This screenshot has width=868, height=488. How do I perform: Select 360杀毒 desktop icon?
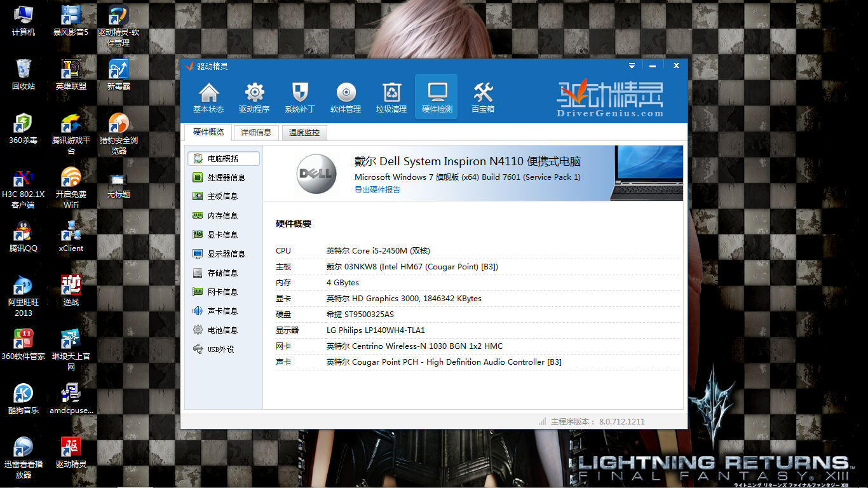click(x=24, y=128)
